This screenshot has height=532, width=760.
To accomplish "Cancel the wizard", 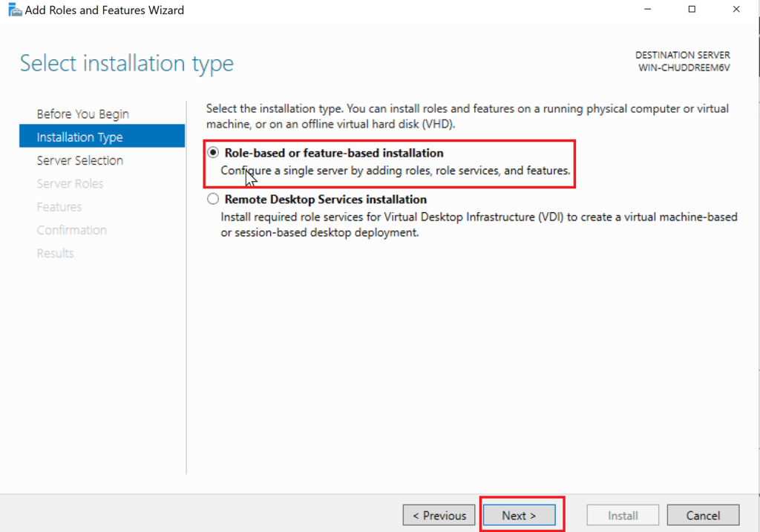I will [x=702, y=515].
